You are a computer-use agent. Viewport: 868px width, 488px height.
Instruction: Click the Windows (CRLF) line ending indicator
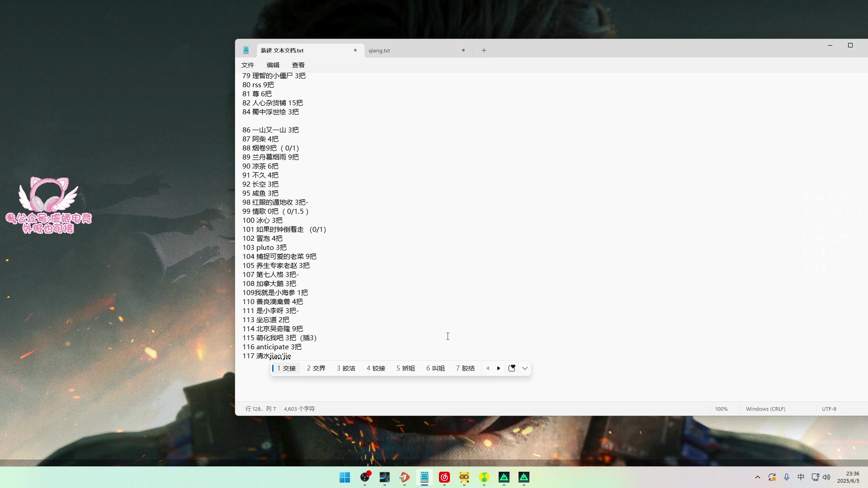pyautogui.click(x=765, y=409)
